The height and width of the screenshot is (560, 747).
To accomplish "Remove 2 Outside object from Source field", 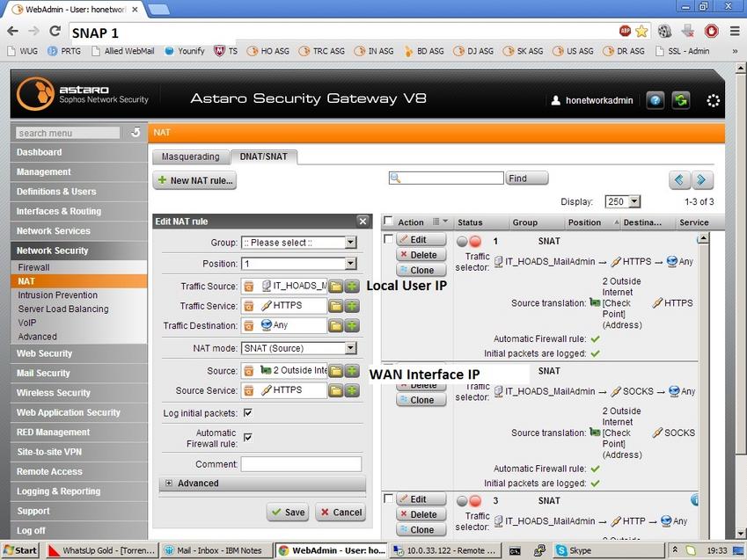I will click(249, 370).
